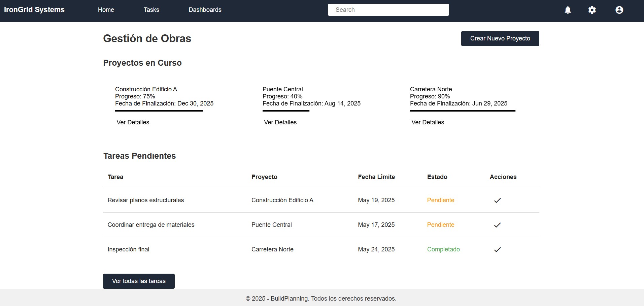Click checkmark in Inspección final row

click(497, 249)
